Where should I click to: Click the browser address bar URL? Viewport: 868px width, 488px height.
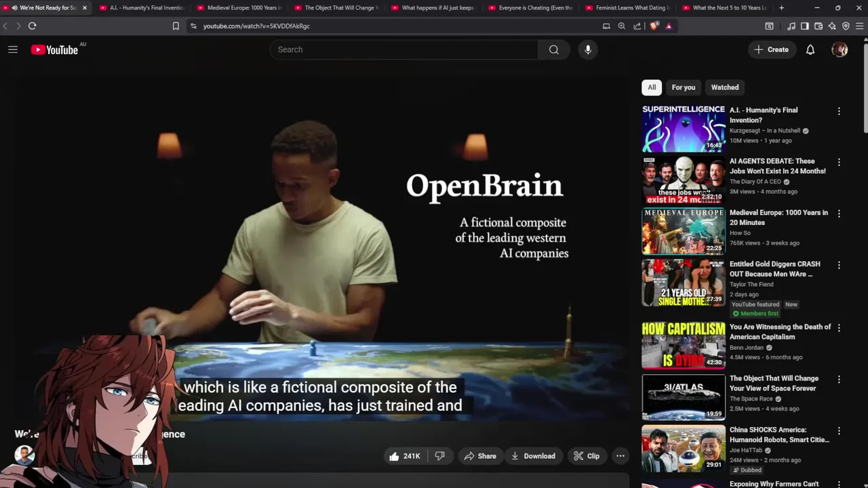point(256,26)
